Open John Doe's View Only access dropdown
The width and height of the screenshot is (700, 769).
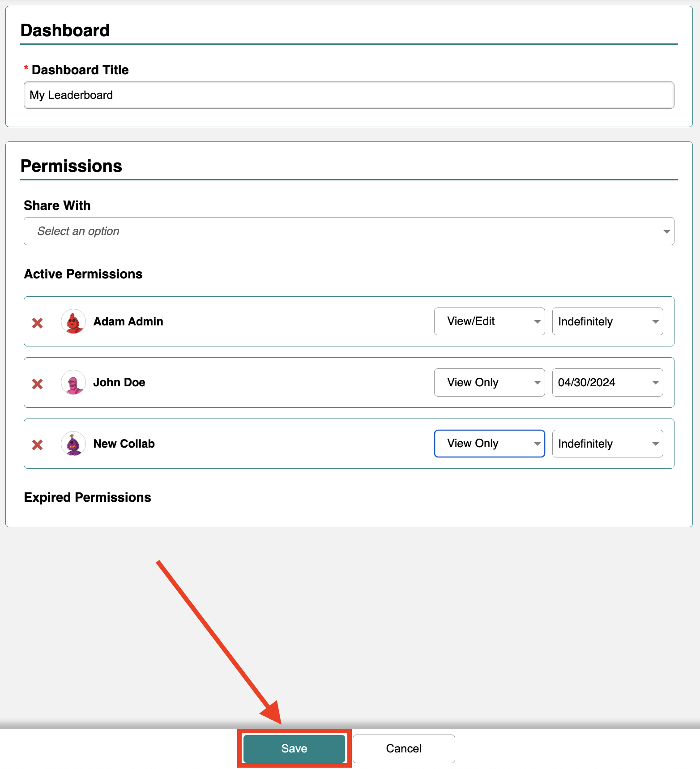(490, 382)
